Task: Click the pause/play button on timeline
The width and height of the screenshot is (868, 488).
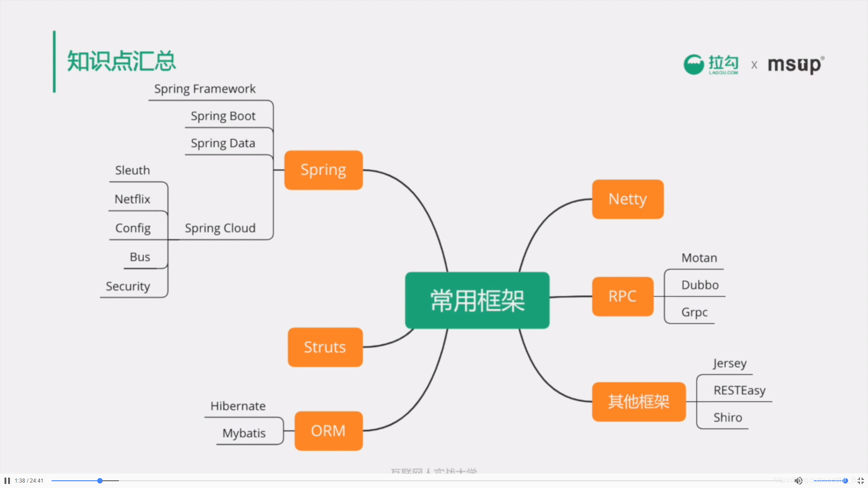Action: tap(7, 480)
